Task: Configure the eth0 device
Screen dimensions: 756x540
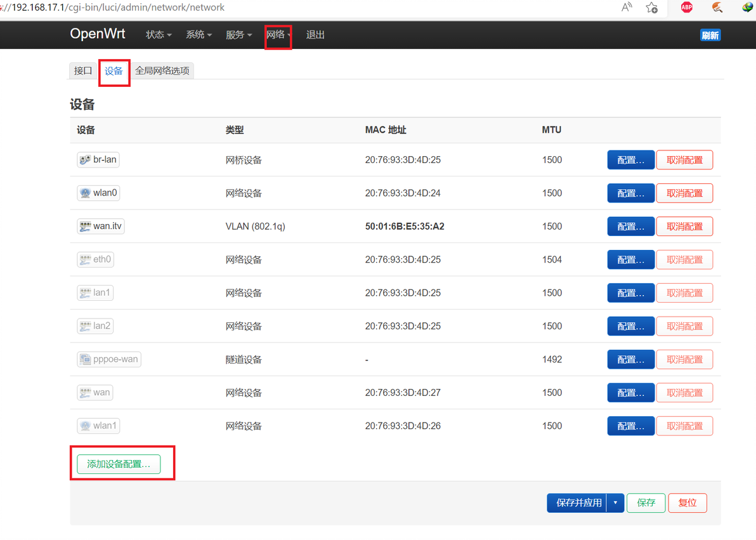Action: (630, 260)
